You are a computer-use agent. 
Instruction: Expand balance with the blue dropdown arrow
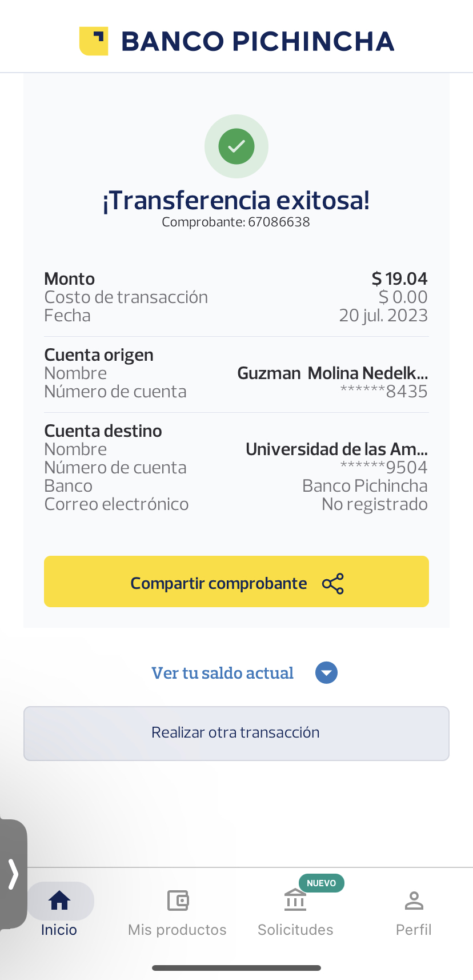point(326,673)
